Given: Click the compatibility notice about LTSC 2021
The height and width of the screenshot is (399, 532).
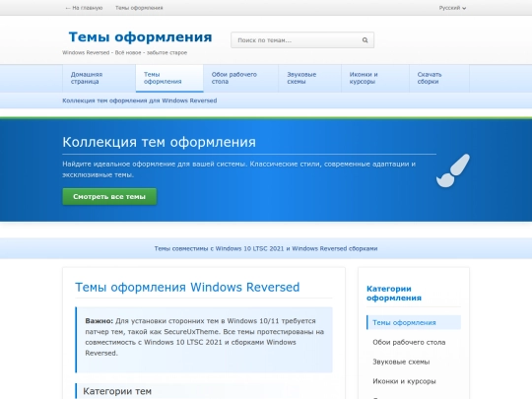Looking at the screenshot, I should pyautogui.click(x=266, y=248).
